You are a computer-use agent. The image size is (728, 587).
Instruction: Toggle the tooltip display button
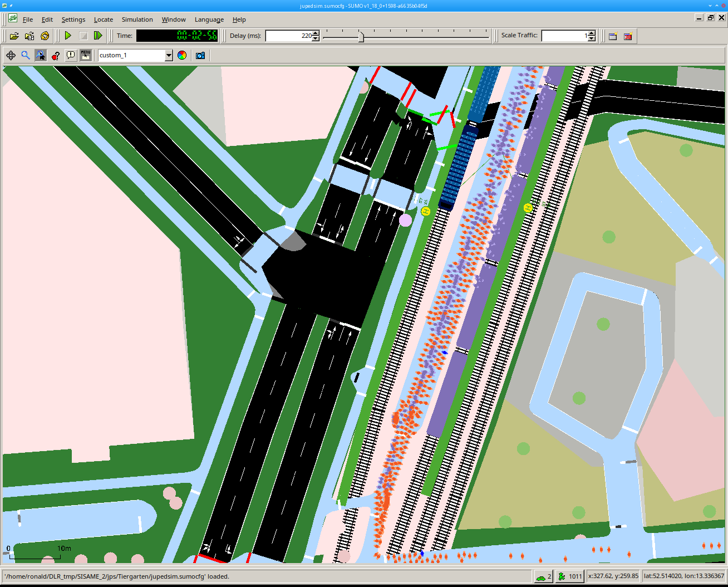click(x=71, y=55)
